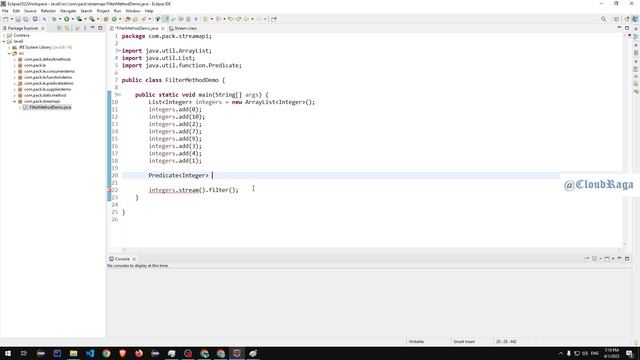Minimize the Package Explorer view
The width and height of the screenshot is (640, 360).
click(93, 28)
